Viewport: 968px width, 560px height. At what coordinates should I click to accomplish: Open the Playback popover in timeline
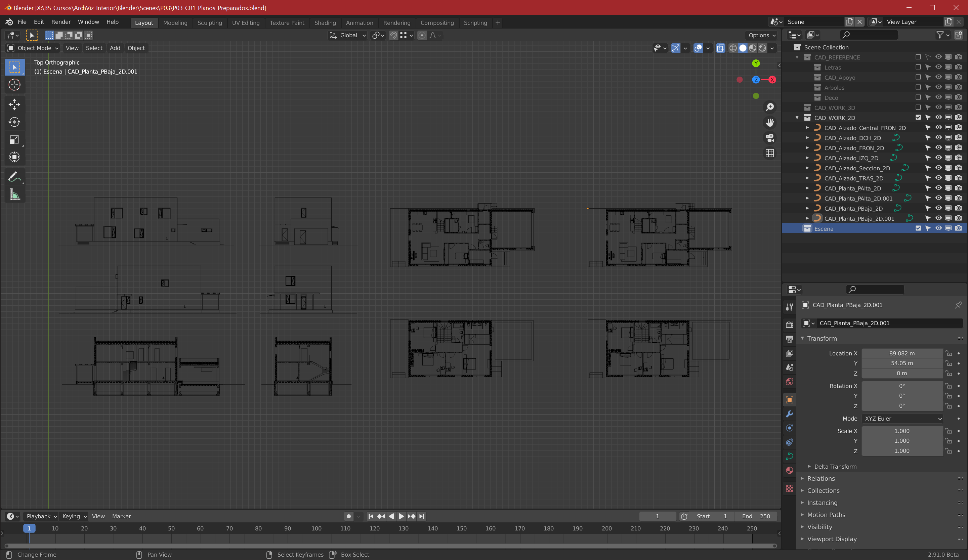coord(41,516)
